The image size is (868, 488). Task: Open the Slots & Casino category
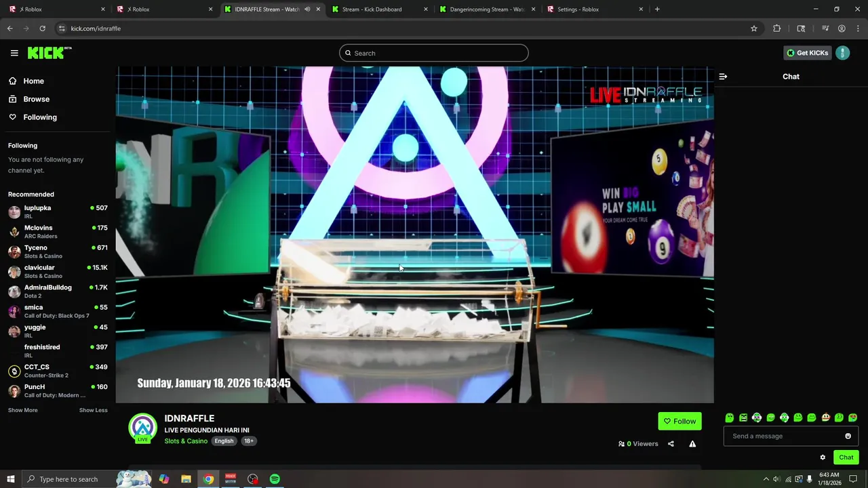click(186, 441)
